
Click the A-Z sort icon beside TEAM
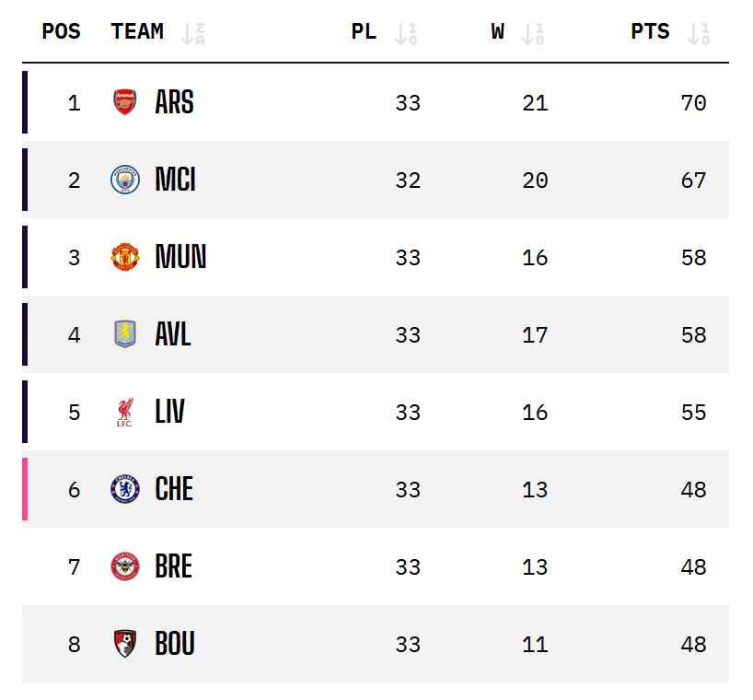191,30
